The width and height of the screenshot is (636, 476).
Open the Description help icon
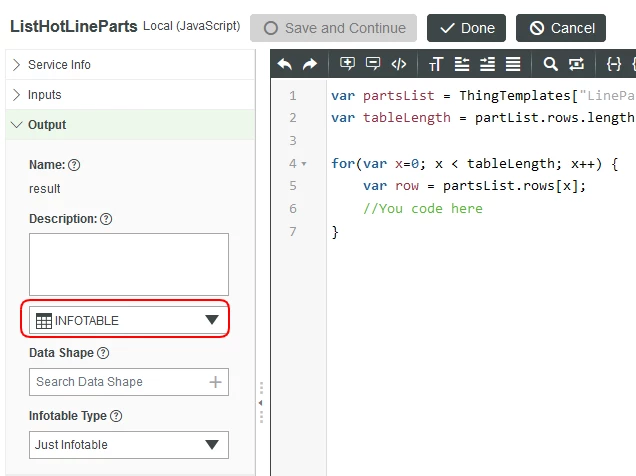(106, 219)
